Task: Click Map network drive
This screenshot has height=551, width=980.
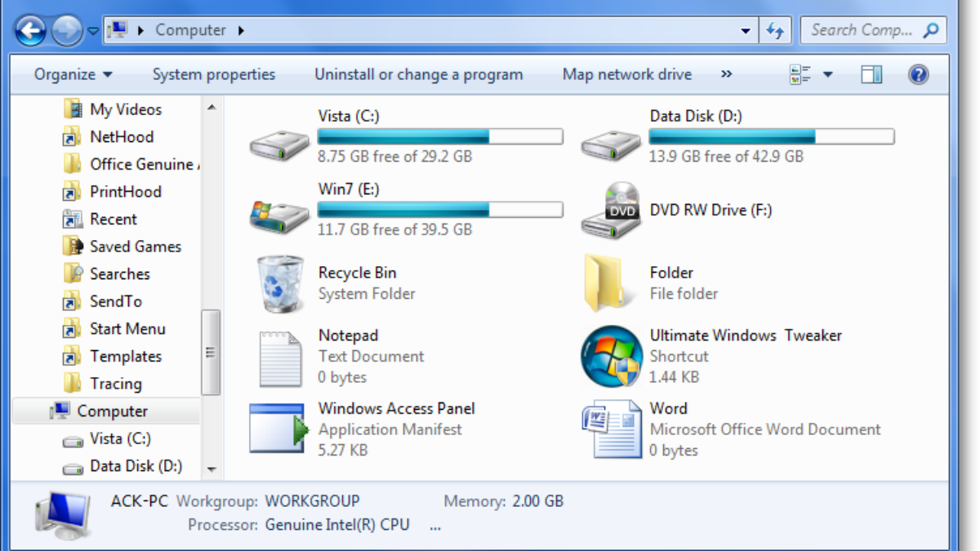Action: (627, 74)
